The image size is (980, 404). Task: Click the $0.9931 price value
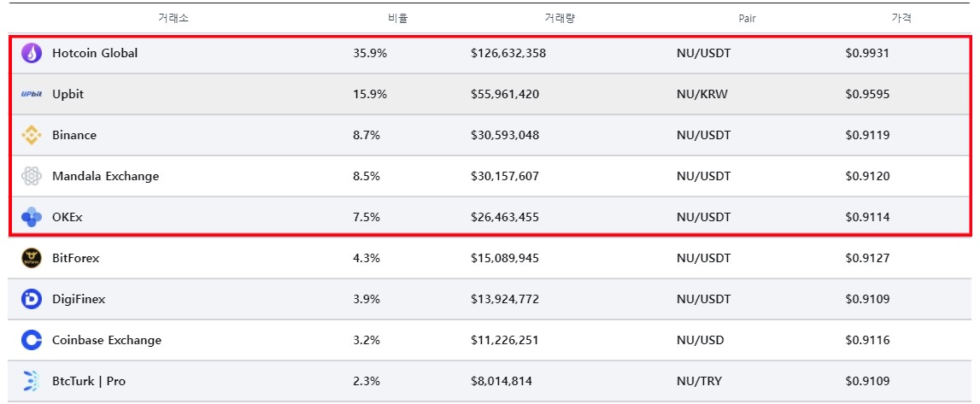[x=867, y=53]
